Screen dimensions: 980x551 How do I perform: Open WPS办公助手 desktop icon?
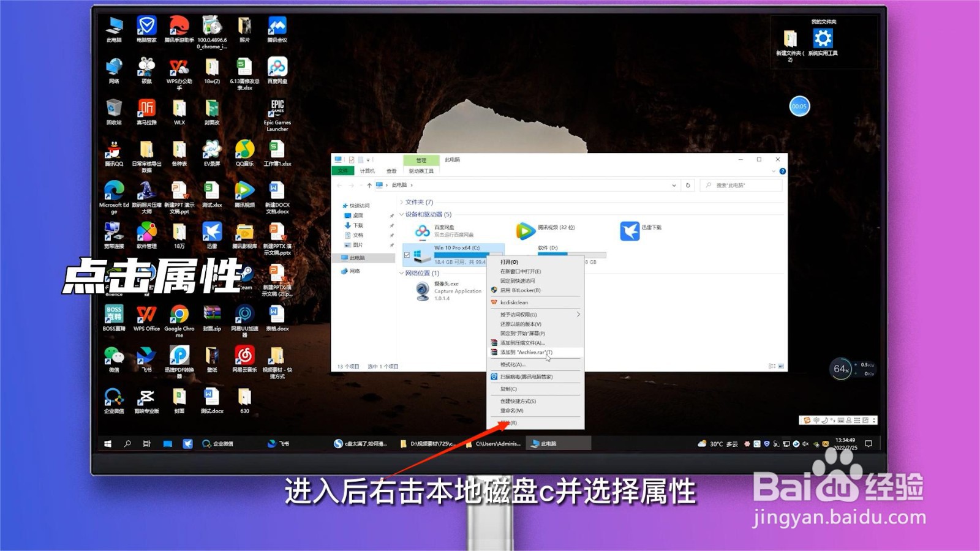tap(179, 73)
